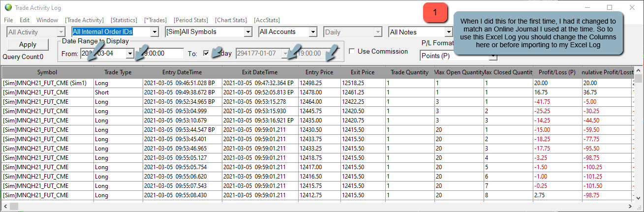Click the 12461.25 exit price cell
The height and width of the screenshot is (212, 644).
coord(363,92)
